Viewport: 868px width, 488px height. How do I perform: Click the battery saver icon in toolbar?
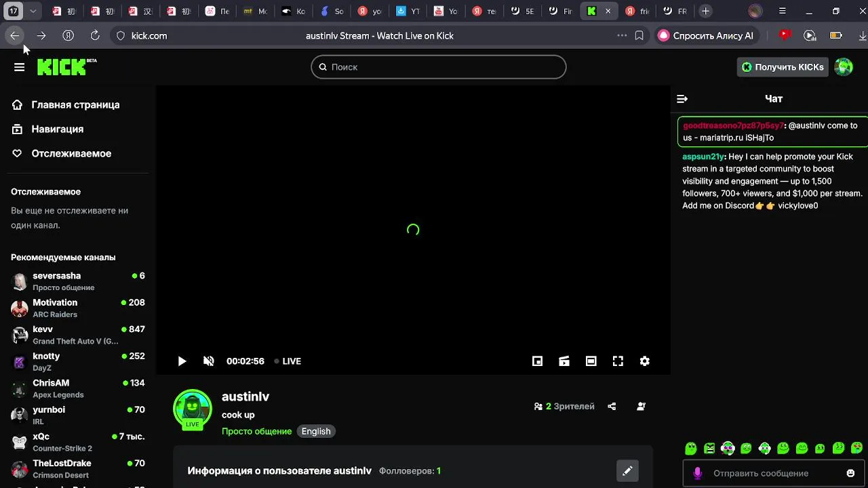coord(835,35)
